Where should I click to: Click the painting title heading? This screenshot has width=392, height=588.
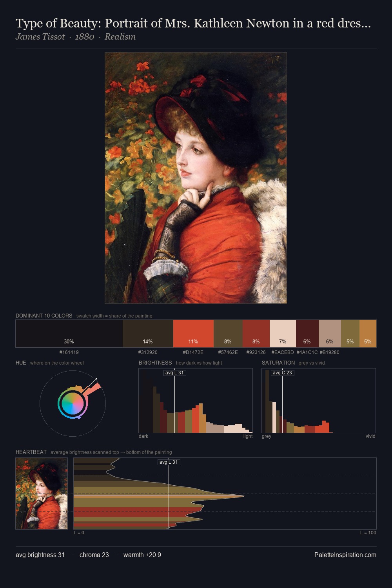click(x=193, y=24)
